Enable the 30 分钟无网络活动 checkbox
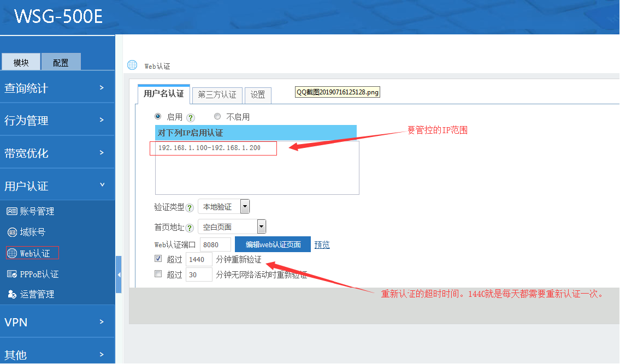The width and height of the screenshot is (620, 364). click(x=158, y=274)
